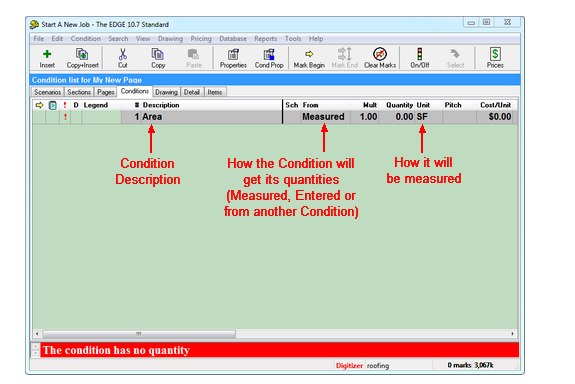Switch to the Drawing tab
The height and width of the screenshot is (384, 575).
coord(166,92)
